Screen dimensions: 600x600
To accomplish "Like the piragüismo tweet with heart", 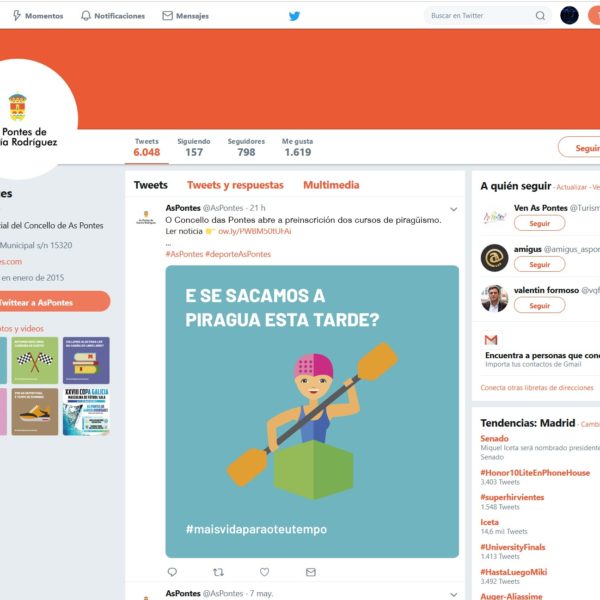I will coord(264,572).
